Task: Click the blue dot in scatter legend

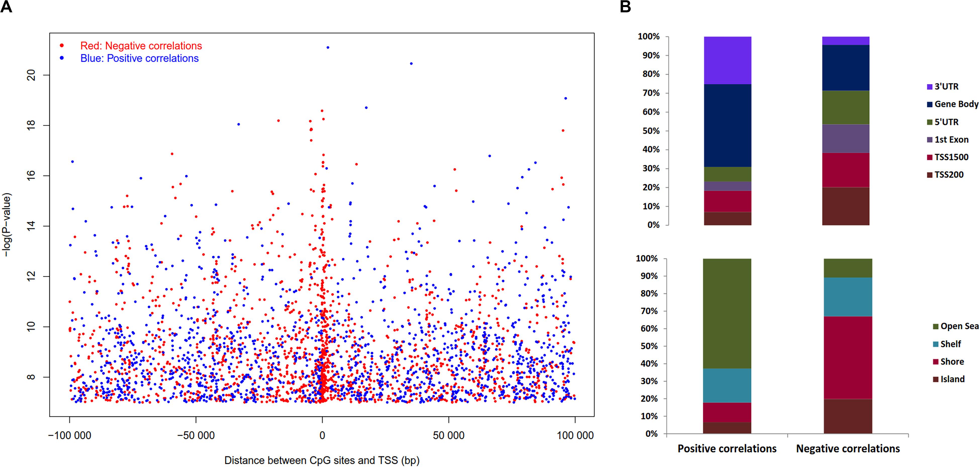Action: [x=62, y=58]
